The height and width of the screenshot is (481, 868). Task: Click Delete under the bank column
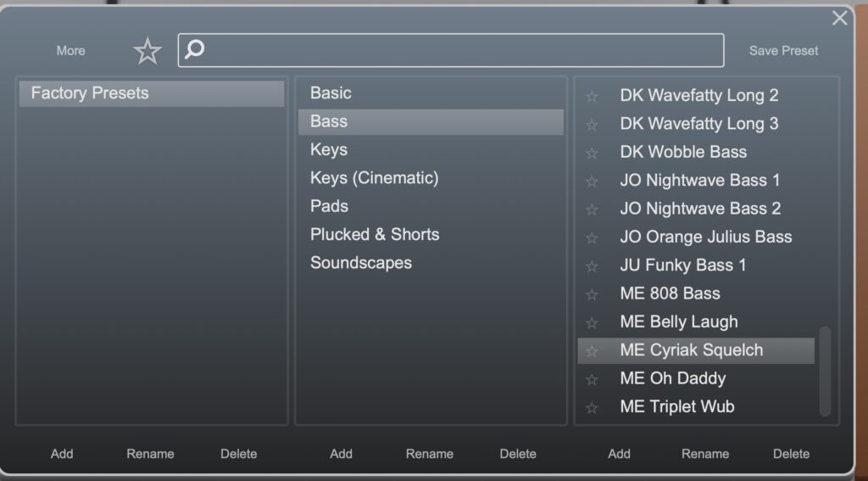point(238,454)
